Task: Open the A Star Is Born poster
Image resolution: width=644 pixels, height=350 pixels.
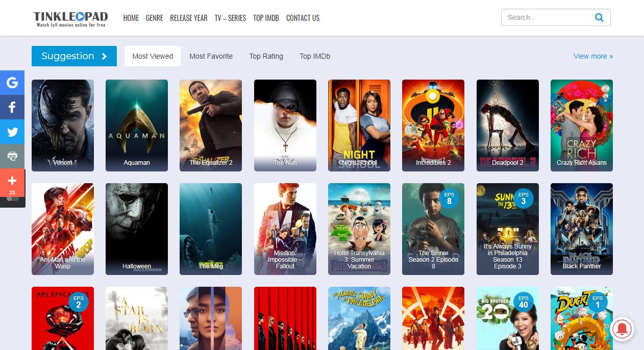Action: (137, 318)
